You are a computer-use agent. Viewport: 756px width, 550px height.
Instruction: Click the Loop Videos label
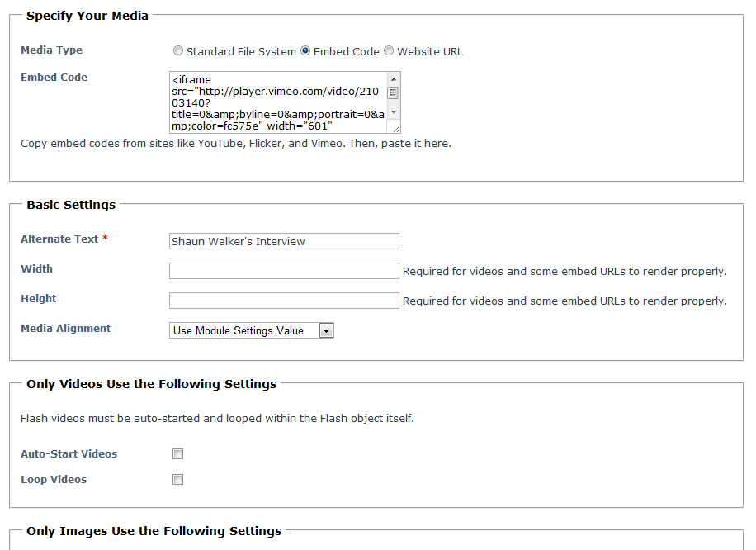(x=54, y=479)
